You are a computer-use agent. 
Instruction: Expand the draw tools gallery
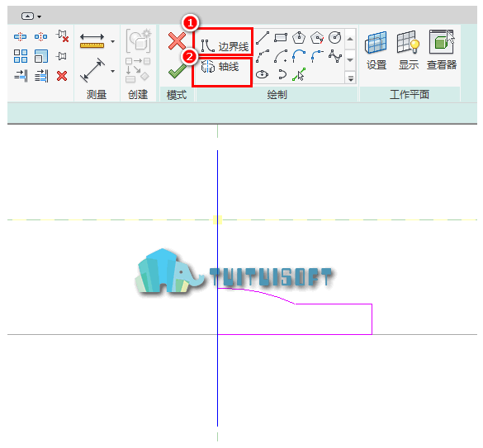tap(351, 78)
